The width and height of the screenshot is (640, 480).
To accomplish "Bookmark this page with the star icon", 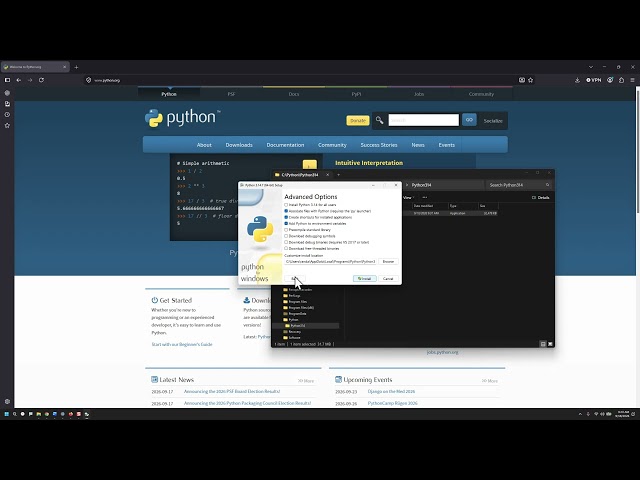I will coord(531,80).
